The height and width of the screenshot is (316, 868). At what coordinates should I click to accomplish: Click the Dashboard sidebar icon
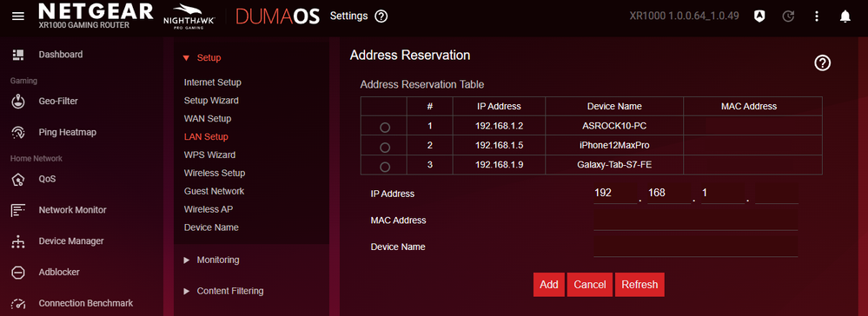(x=18, y=54)
